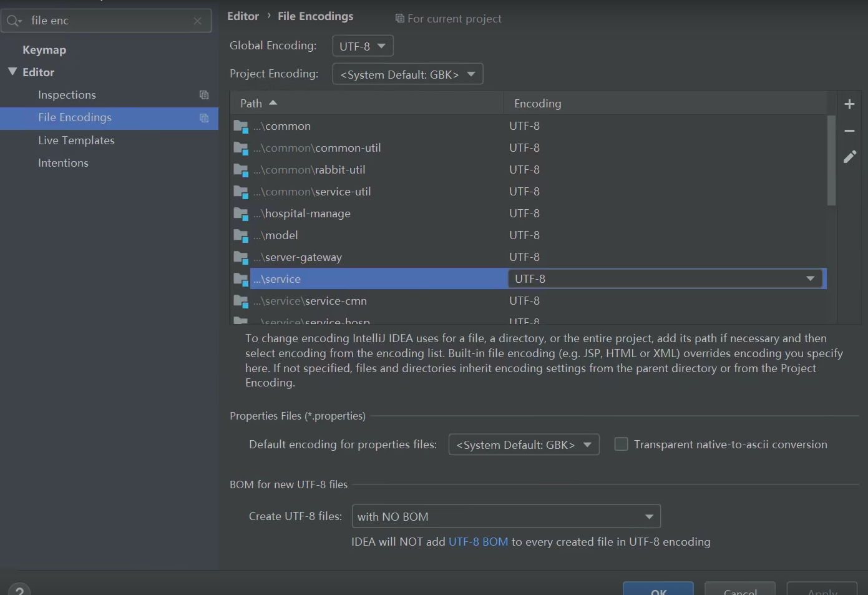The image size is (868, 595).
Task: Click the folder icon of ...\model
Action: pyautogui.click(x=241, y=235)
